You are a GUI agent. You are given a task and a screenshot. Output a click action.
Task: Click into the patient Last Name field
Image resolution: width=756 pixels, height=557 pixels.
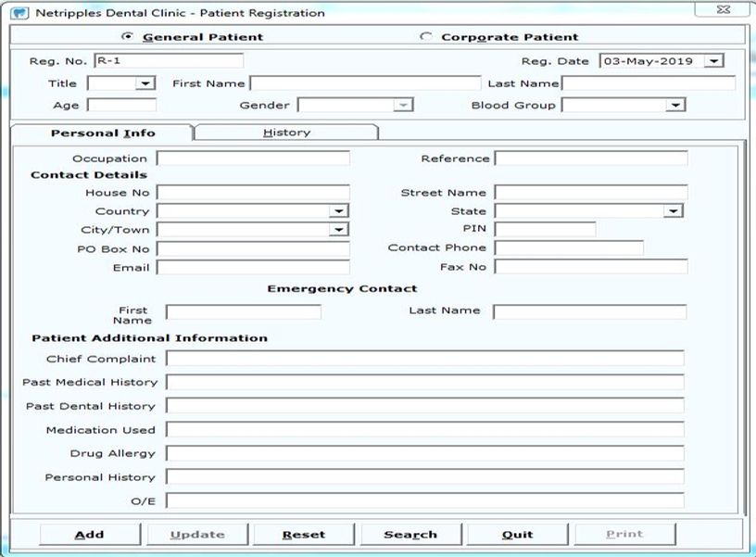coord(649,83)
